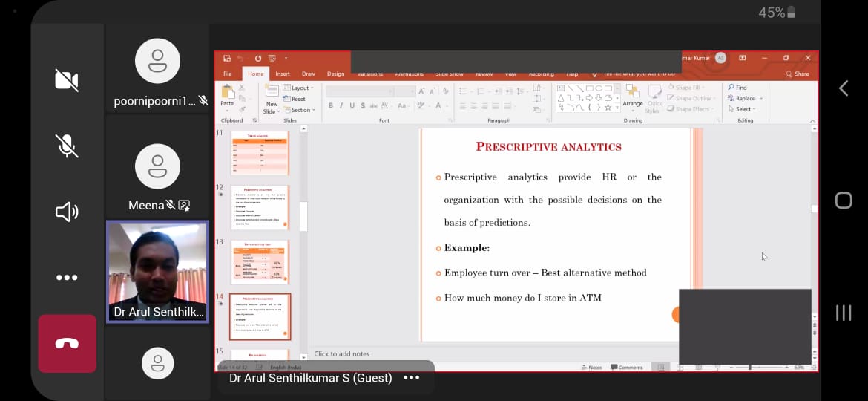Click the New Slide icon
The image size is (868, 401).
tap(271, 98)
